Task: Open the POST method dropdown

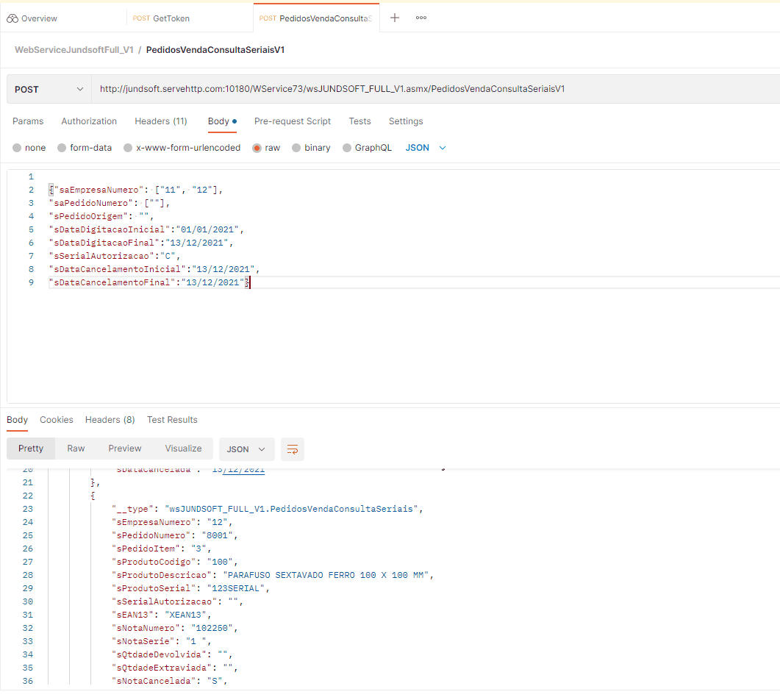Action: coord(49,89)
